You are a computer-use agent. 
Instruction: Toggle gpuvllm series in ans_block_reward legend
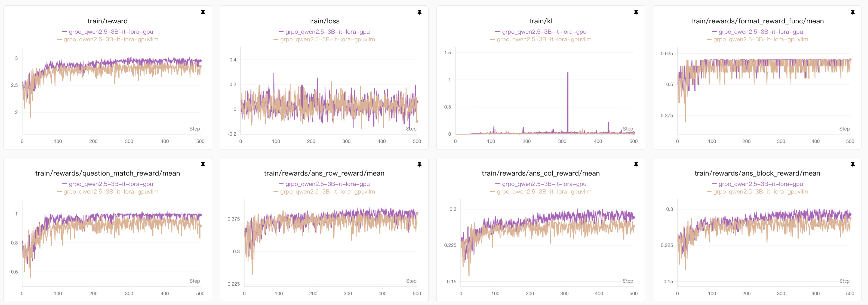pyautogui.click(x=761, y=192)
